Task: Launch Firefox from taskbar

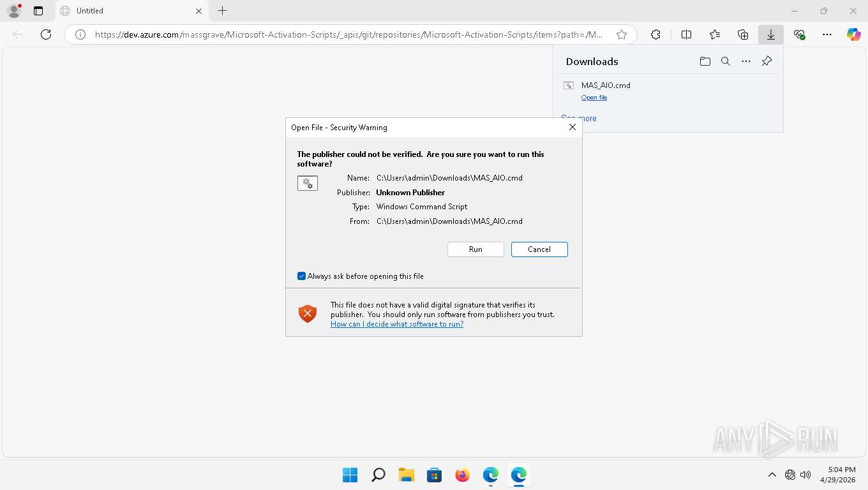Action: click(462, 475)
